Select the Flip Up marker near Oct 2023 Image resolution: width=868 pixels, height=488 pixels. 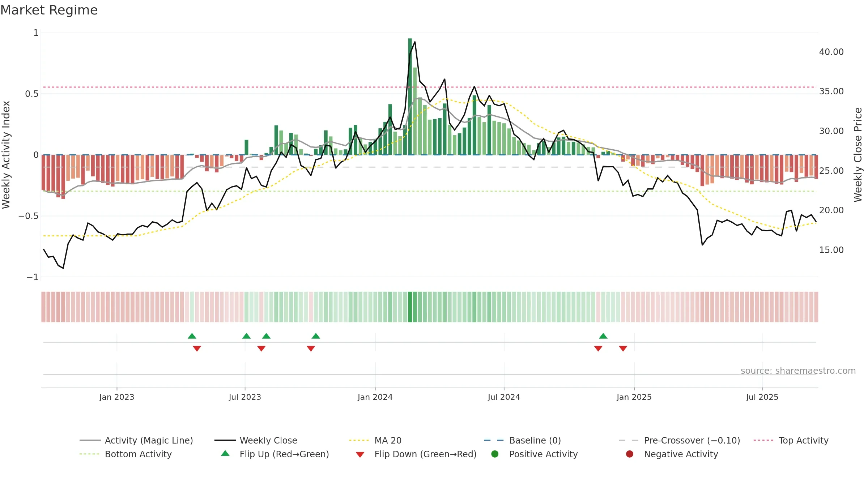coord(316,336)
